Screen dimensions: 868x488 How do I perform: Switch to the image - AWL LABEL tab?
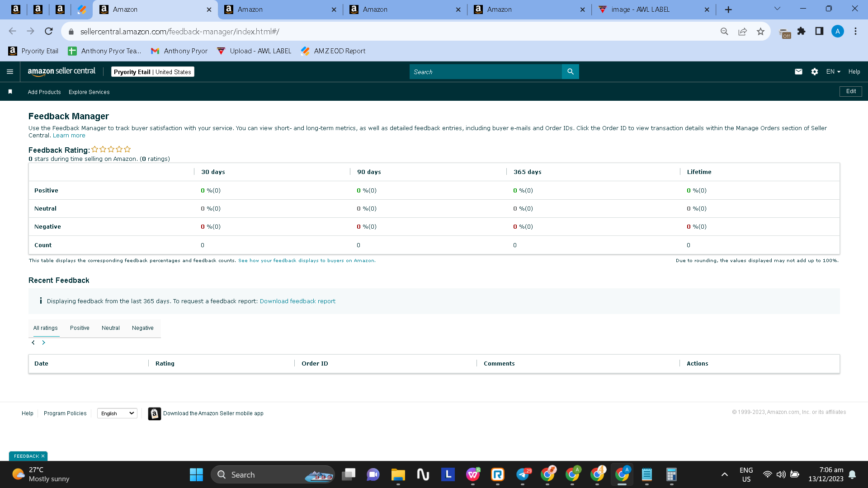pos(654,9)
